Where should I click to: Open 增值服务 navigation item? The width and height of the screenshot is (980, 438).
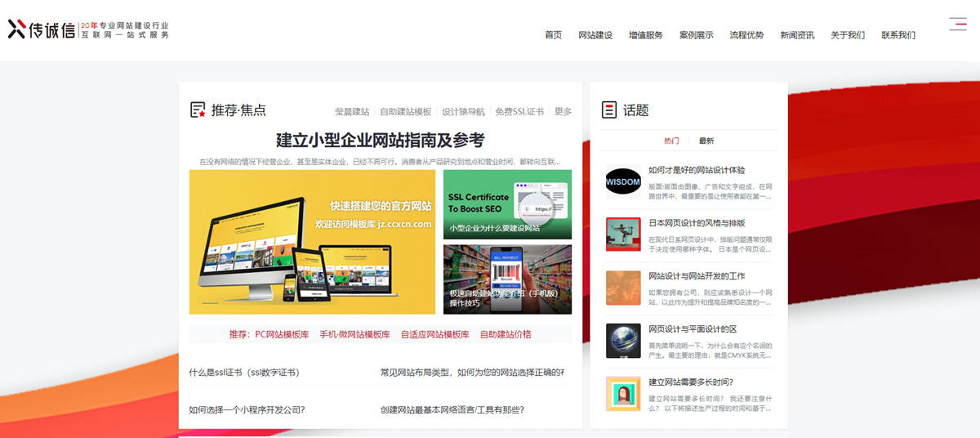click(x=646, y=35)
